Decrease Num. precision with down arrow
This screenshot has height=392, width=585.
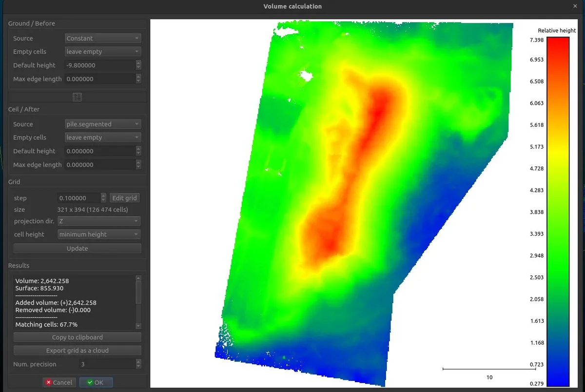(x=138, y=367)
